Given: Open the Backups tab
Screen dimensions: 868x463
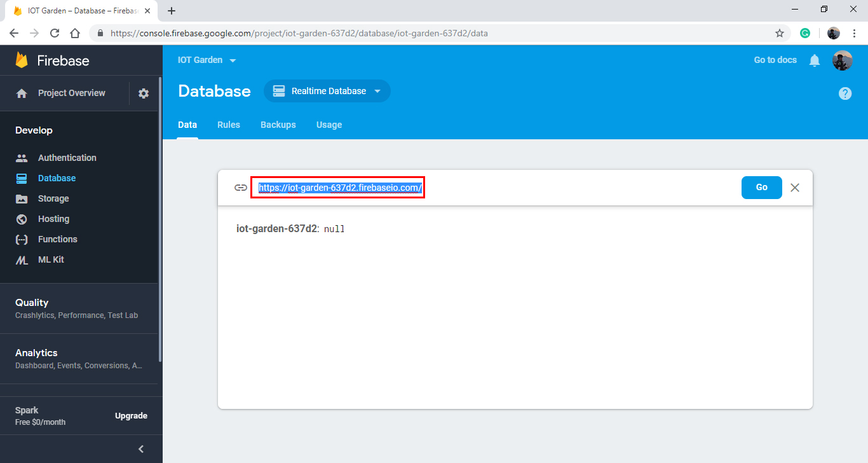Looking at the screenshot, I should tap(278, 125).
